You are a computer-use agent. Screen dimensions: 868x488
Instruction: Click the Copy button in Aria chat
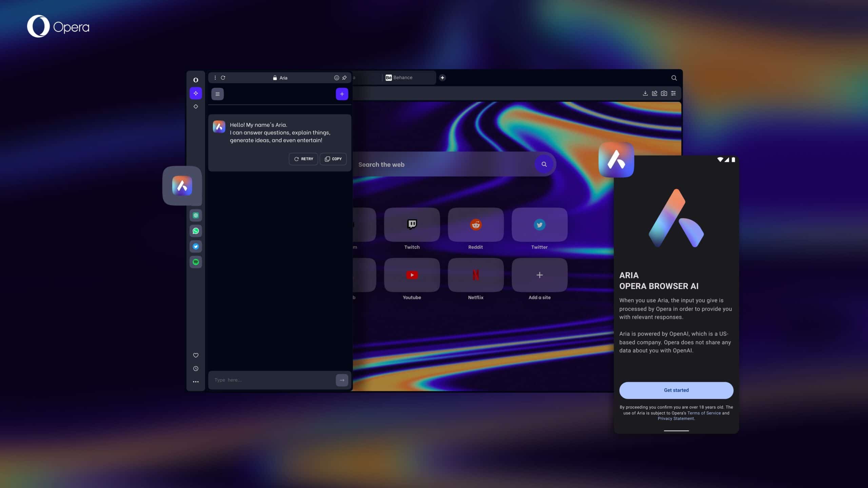pos(333,159)
